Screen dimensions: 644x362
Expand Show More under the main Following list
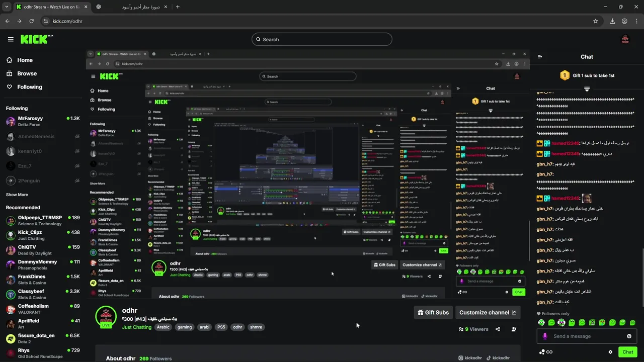click(x=17, y=195)
